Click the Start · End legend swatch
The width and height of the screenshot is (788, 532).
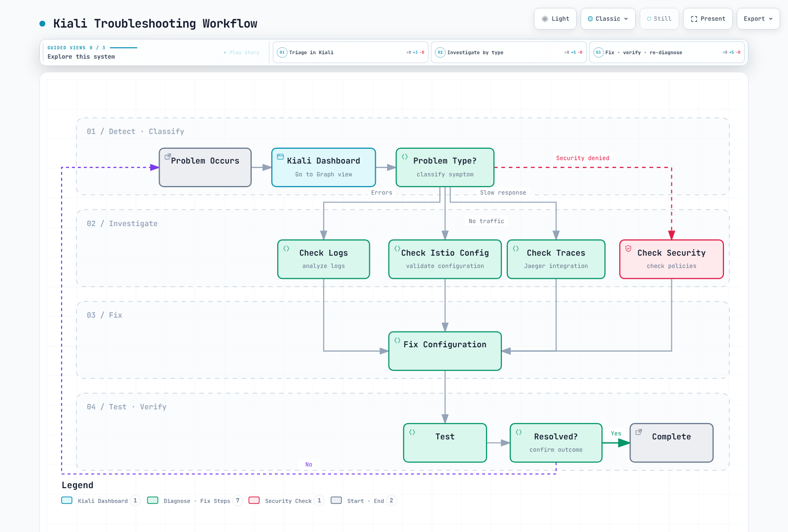pos(336,500)
